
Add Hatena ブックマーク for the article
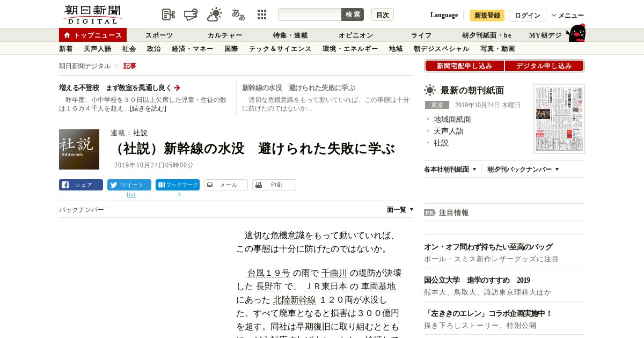(x=178, y=185)
